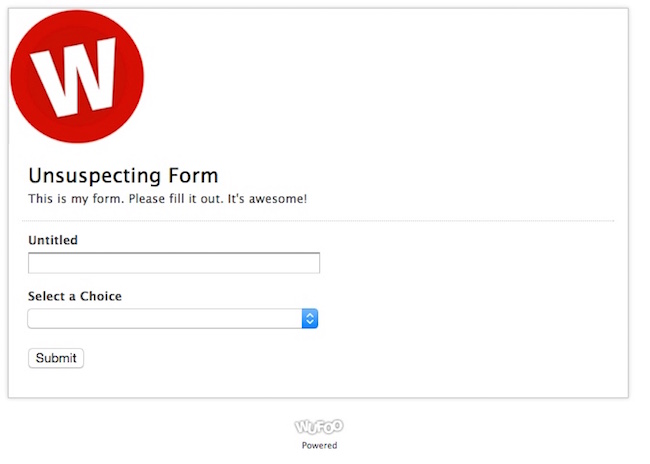Click the word 'awesome!' in description
Viewport: 650px width, 464px height.
pyautogui.click(x=278, y=199)
